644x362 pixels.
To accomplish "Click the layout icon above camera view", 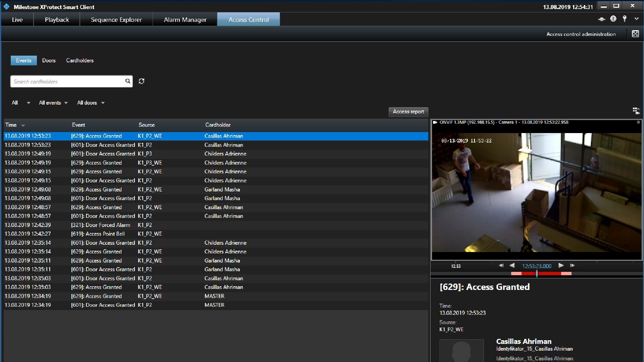I will [636, 111].
